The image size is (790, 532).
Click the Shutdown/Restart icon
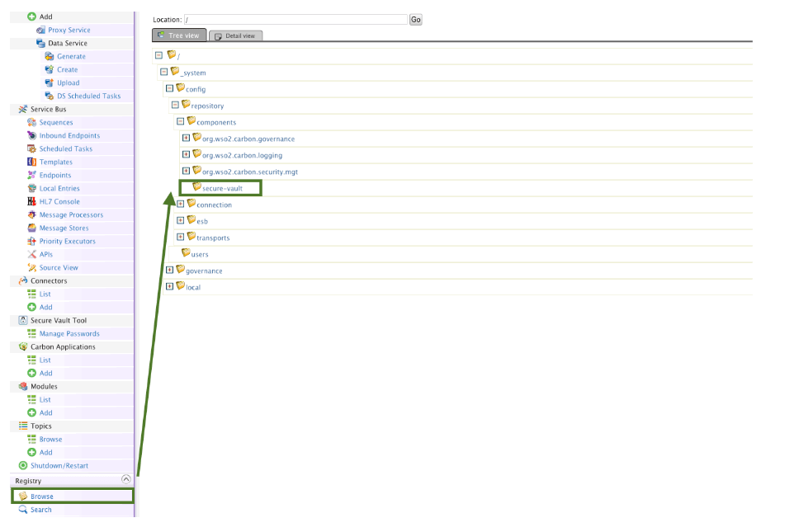(x=23, y=466)
